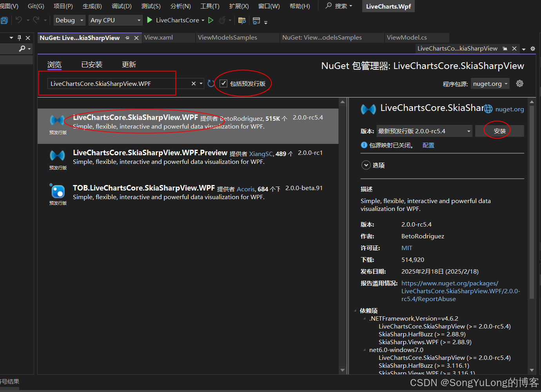Screen dimensions: 541x392
Task: Click the search magnifier in the left panel
Action: click(22, 48)
